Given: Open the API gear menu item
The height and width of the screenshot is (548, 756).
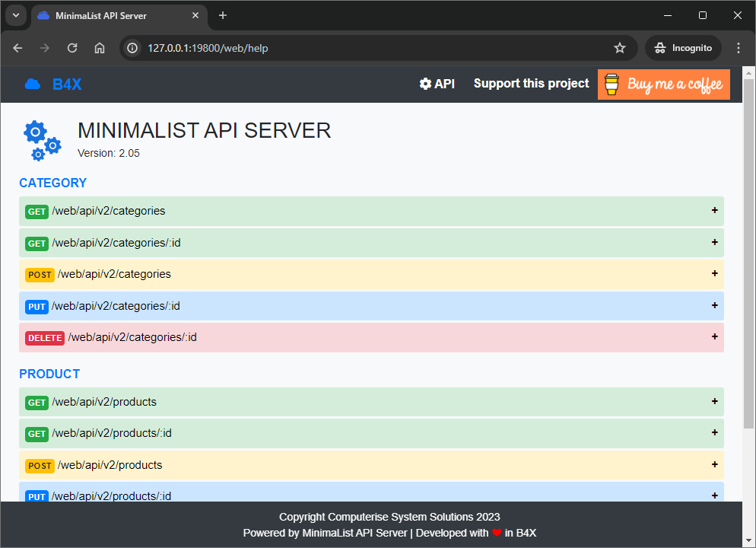Looking at the screenshot, I should click(x=437, y=84).
